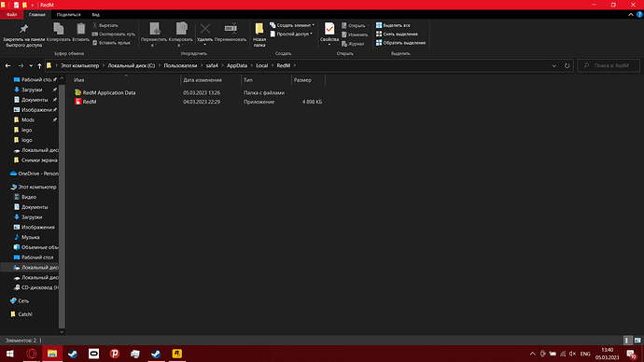Click the Свойства properties icon
Image resolution: width=644 pixels, height=362 pixels.
click(329, 30)
